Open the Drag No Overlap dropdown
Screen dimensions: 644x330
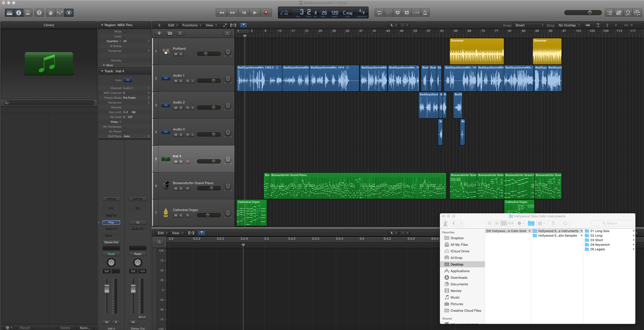click(x=569, y=25)
